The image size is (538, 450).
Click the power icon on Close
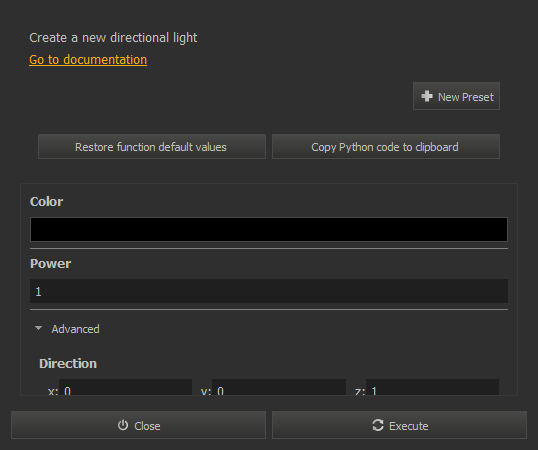(123, 425)
